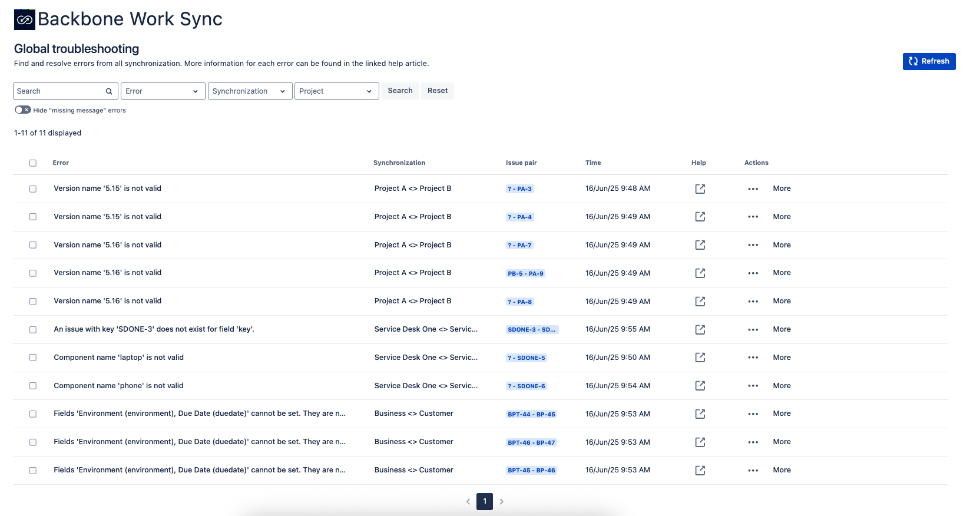Viewport: 980px width, 516px height.
Task: Go to next page arrow in pagination
Action: click(x=502, y=502)
